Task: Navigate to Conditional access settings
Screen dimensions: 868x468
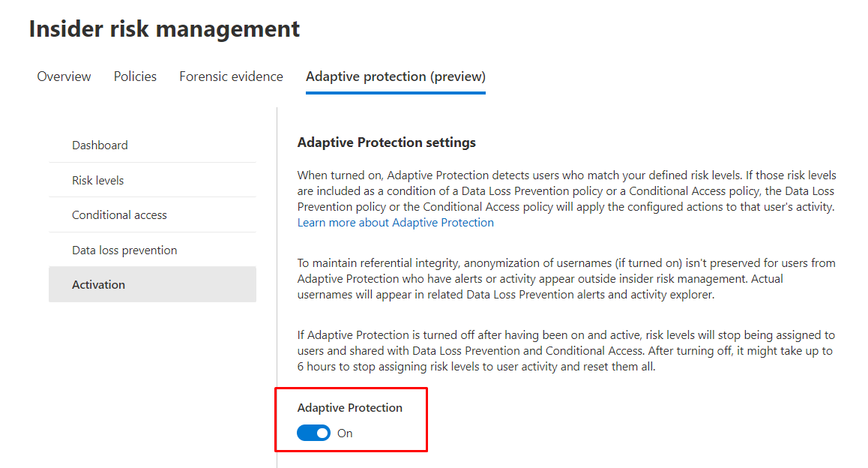Action: [119, 215]
